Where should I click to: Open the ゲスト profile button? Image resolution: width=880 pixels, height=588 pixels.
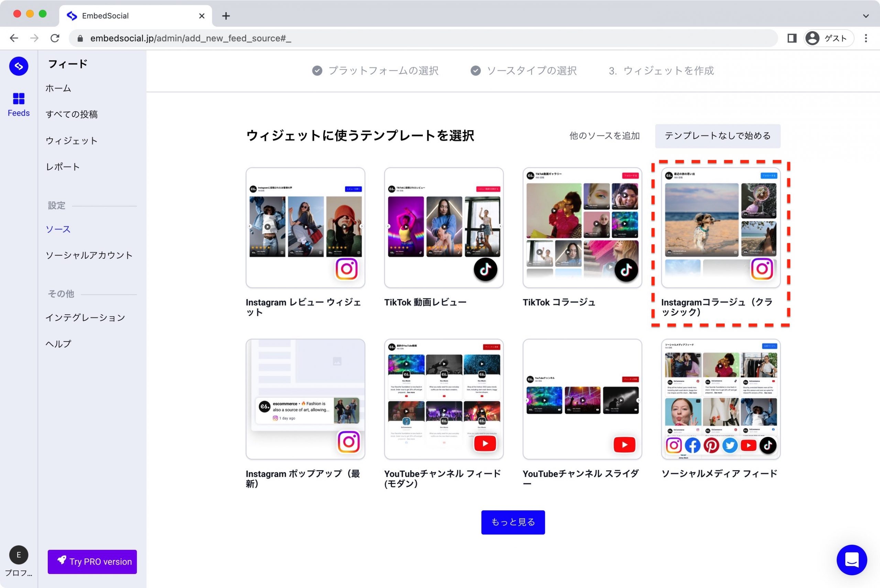pos(829,38)
